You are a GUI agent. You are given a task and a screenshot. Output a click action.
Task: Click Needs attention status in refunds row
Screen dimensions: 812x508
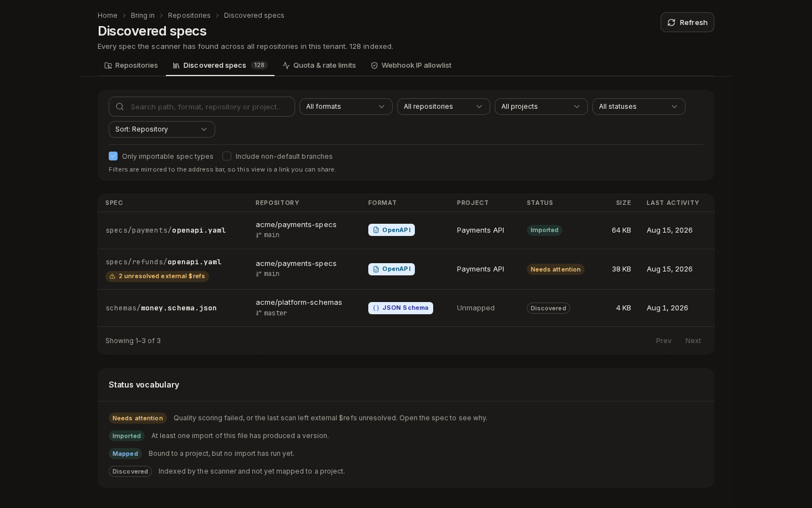click(x=556, y=269)
